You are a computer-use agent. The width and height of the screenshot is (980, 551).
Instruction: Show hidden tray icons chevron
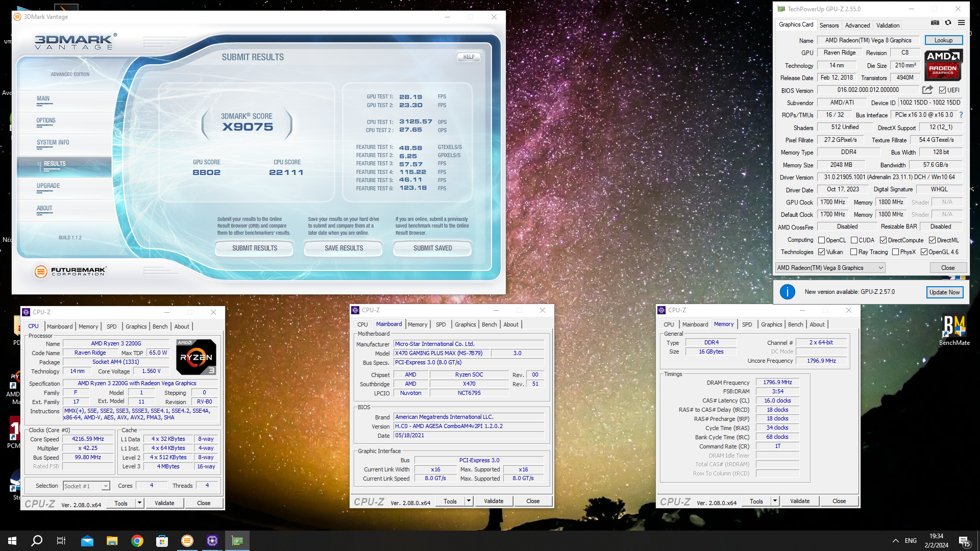click(895, 541)
